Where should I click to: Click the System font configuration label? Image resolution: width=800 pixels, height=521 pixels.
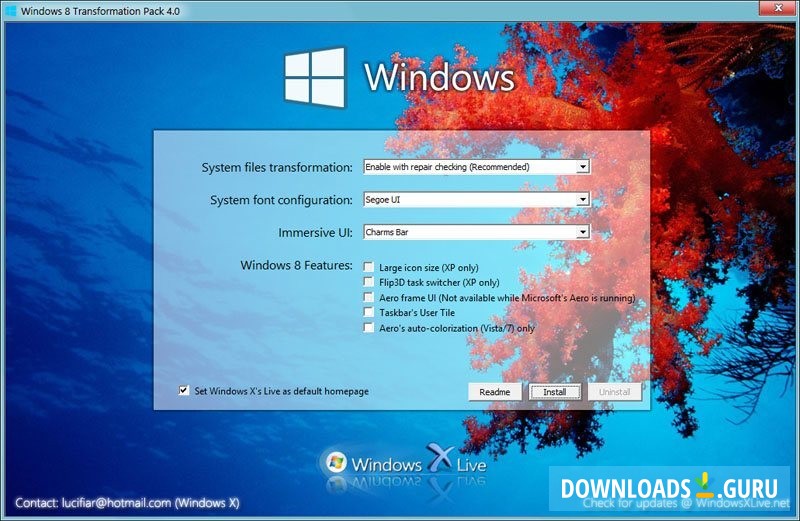pyautogui.click(x=281, y=200)
